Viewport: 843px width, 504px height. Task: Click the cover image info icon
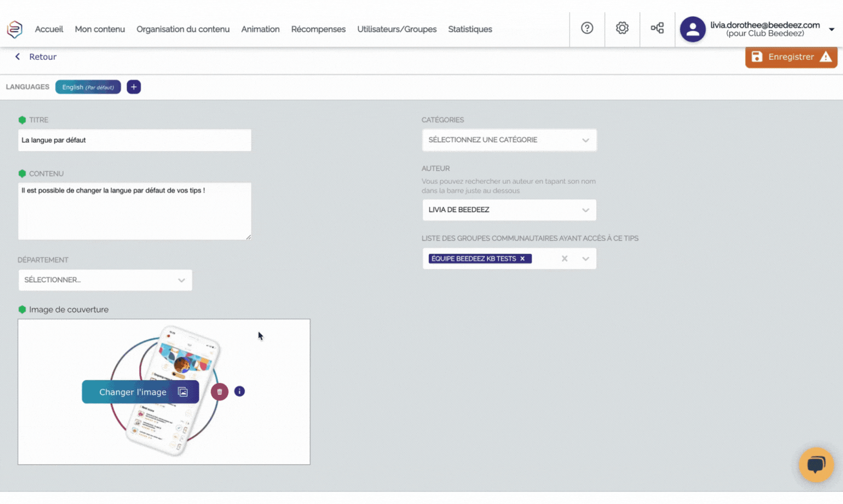(239, 392)
